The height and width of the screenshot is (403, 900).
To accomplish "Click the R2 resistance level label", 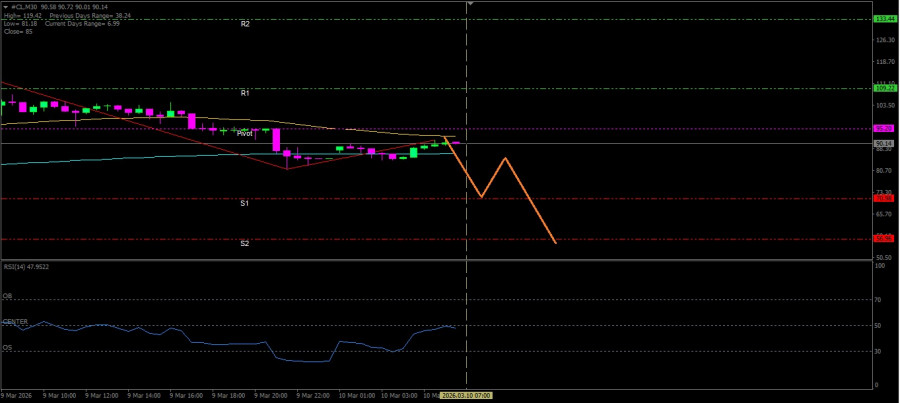I will pos(245,24).
